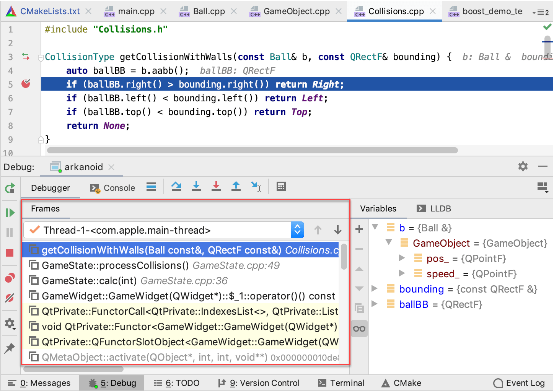Click the Remove Watch minus icon
The width and height of the screenshot is (554, 392).
[x=359, y=249]
